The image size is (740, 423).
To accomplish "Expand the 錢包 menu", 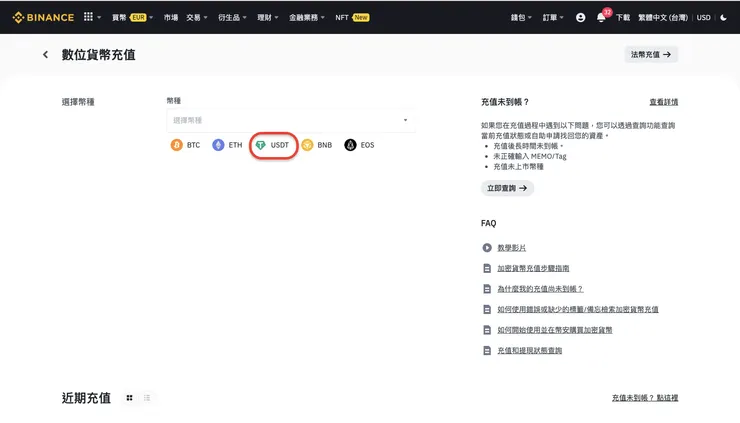I will point(521,17).
